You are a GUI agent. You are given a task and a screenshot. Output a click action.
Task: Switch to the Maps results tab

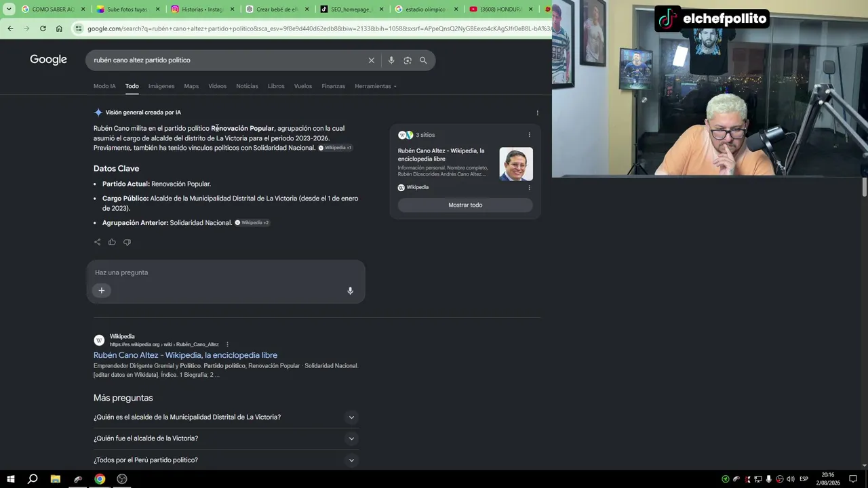pyautogui.click(x=191, y=86)
